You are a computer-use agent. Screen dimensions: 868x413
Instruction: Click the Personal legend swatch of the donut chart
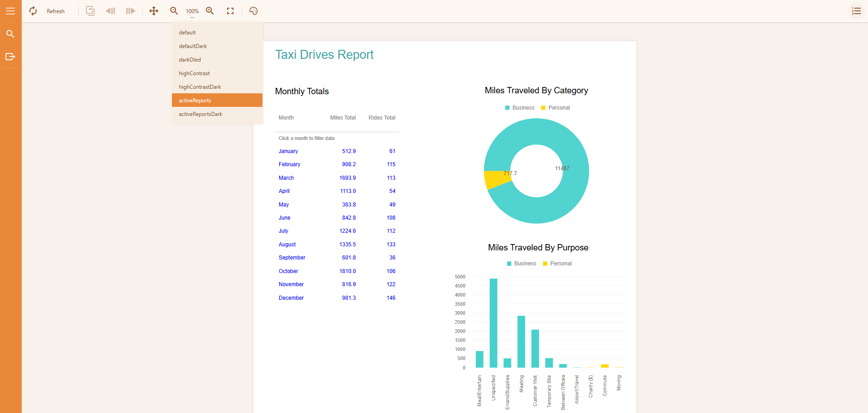coord(544,108)
